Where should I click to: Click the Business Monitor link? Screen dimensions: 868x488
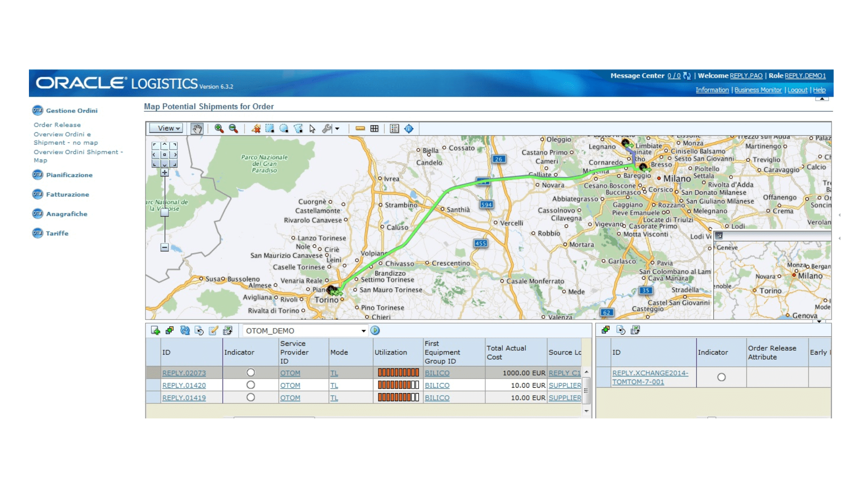[x=758, y=90]
